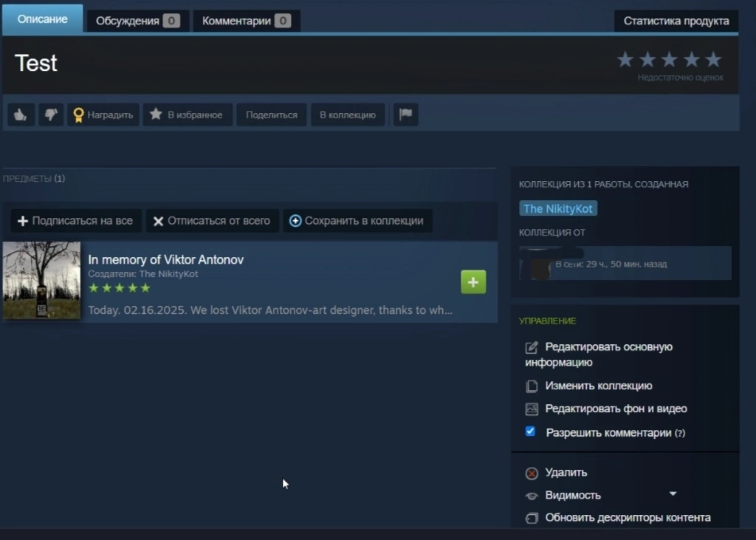
Task: Click Сохранить в коллекции button
Action: coord(357,221)
